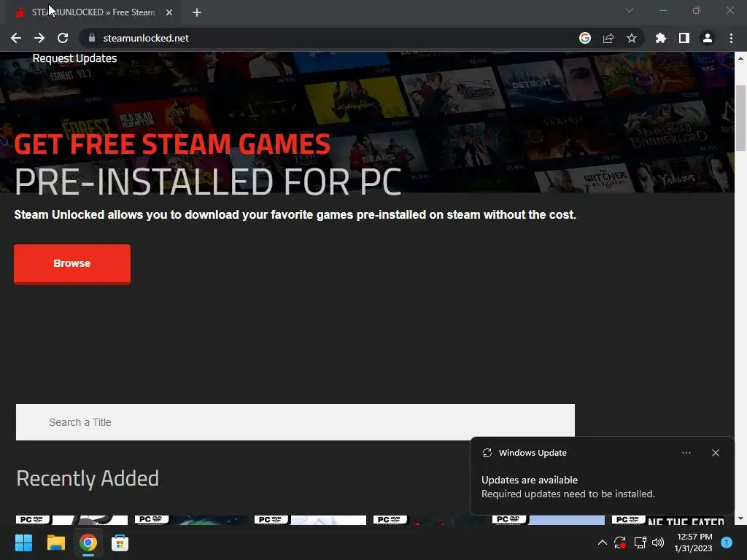
Task: Go forward using the browser forward arrow
Action: [39, 38]
